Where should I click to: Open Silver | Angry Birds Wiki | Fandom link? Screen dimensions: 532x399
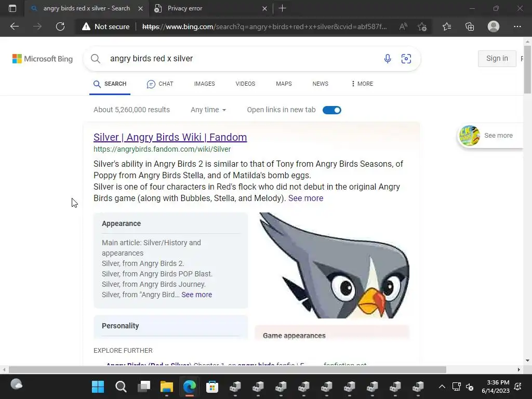(170, 137)
